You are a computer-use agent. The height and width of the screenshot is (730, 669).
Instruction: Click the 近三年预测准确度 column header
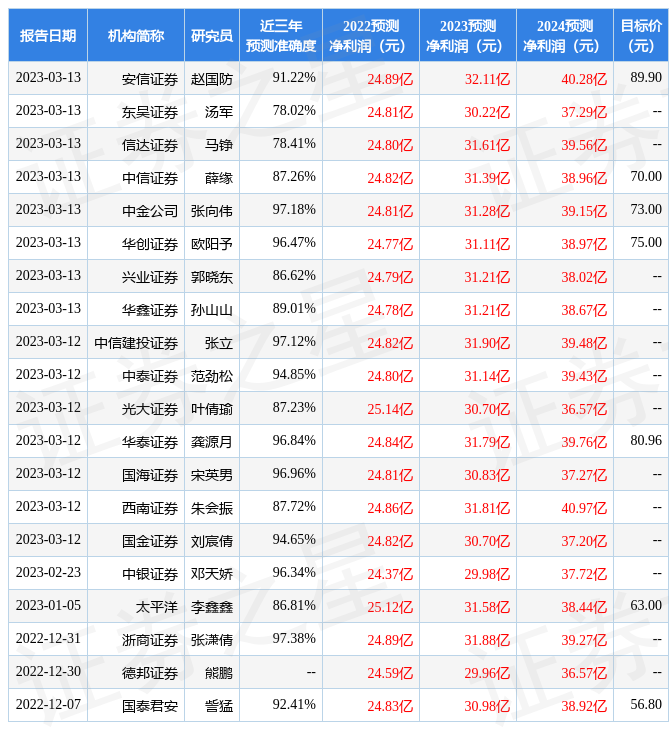(x=281, y=35)
